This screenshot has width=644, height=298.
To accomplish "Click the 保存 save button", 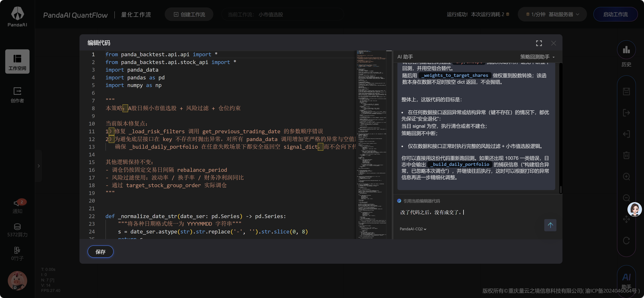I will 101,252.
